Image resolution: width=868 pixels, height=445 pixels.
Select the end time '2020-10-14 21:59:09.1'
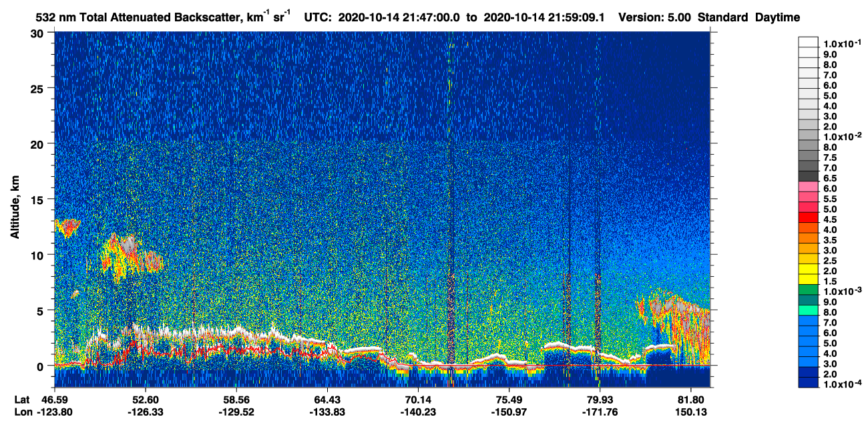pyautogui.click(x=544, y=18)
